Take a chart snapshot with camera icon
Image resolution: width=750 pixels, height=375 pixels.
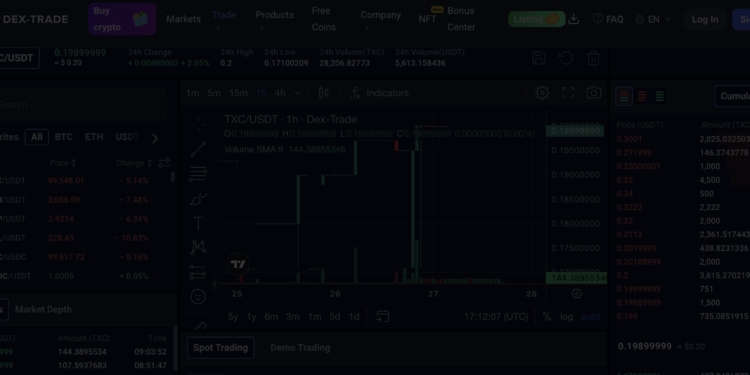[x=594, y=93]
